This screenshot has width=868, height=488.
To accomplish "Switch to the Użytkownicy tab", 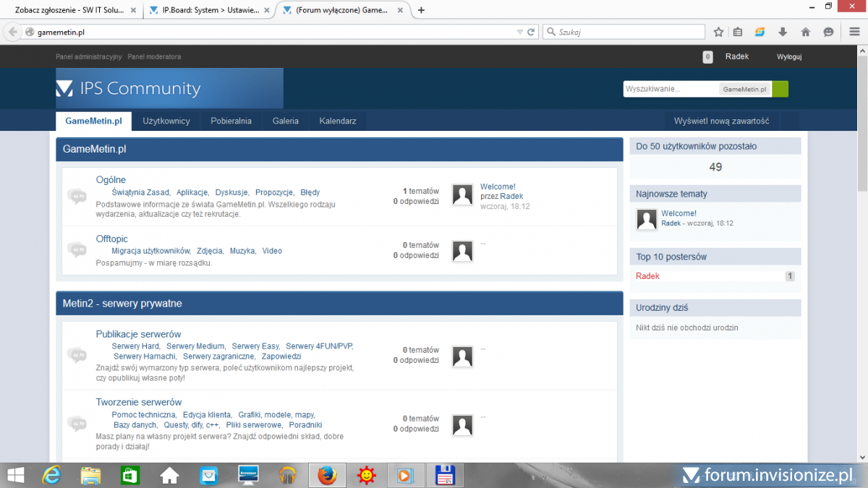I will (166, 121).
